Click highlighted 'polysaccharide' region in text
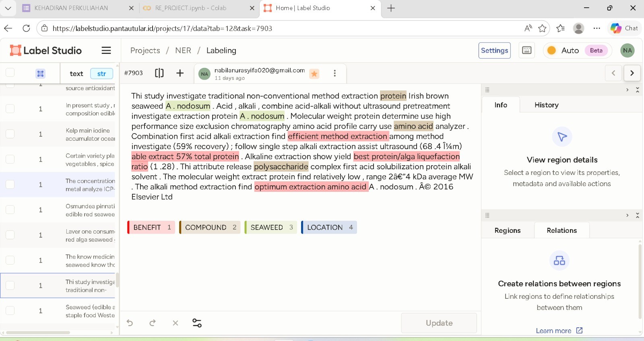The height and width of the screenshot is (341, 644). pos(281,166)
